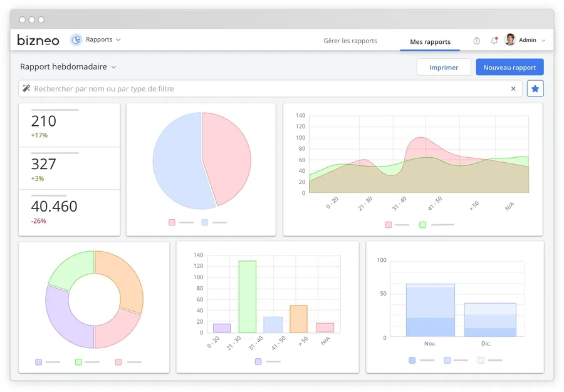Click the Admin user avatar
This screenshot has height=392, width=564.
coord(510,40)
